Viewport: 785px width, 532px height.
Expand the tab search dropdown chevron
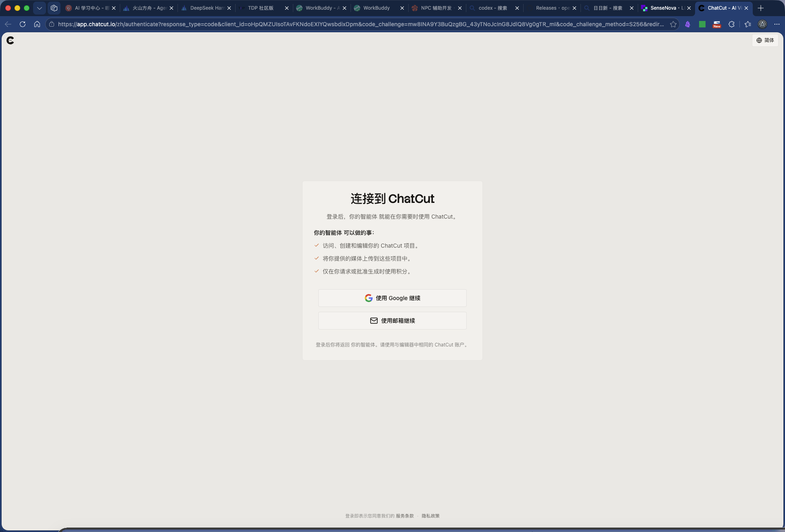click(x=39, y=8)
